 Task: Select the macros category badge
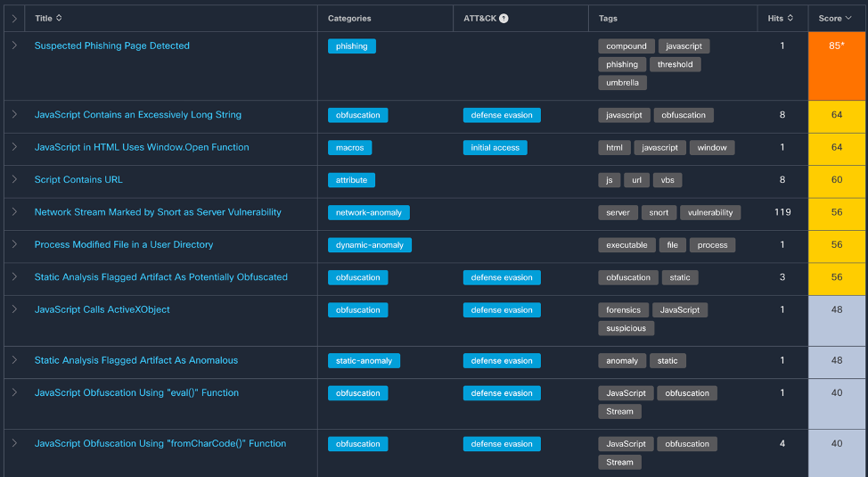[349, 148]
